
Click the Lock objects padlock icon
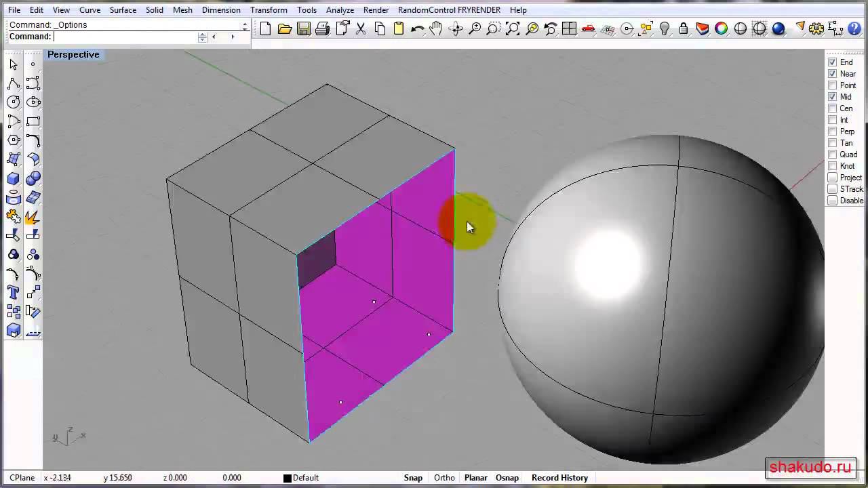[x=684, y=28]
